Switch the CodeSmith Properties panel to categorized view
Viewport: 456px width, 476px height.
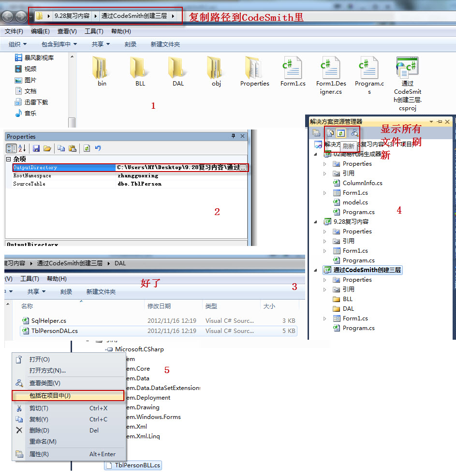pyautogui.click(x=11, y=148)
